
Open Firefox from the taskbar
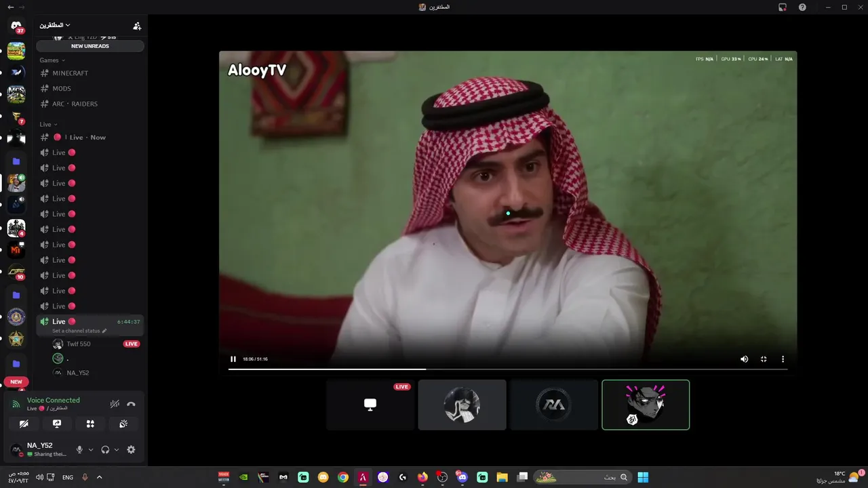[x=422, y=477]
